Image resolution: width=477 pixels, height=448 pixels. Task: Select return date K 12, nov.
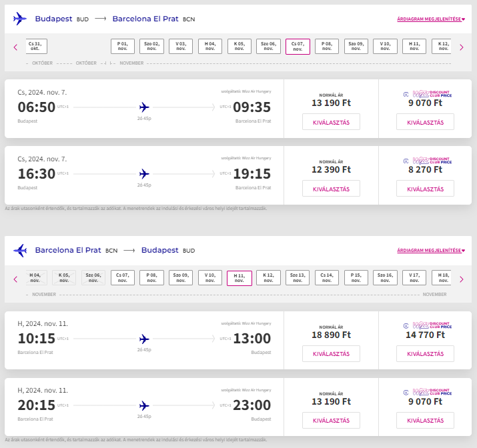[x=268, y=278]
